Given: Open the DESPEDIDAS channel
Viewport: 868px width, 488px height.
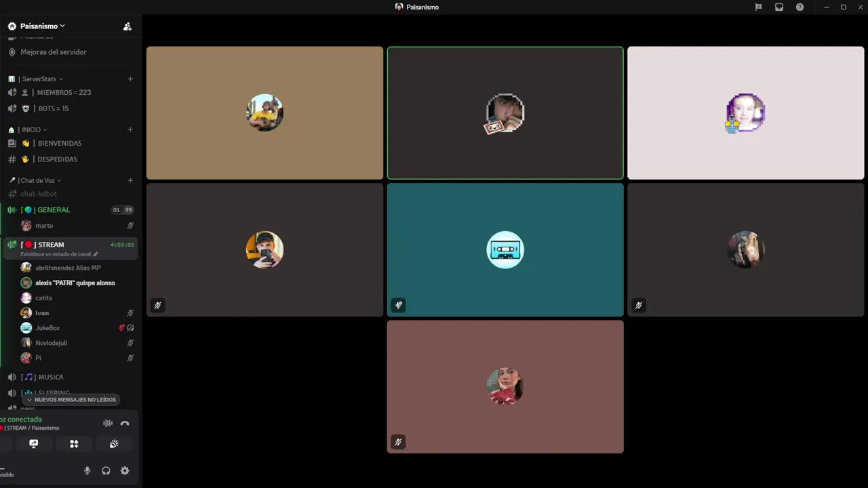Looking at the screenshot, I should 57,159.
